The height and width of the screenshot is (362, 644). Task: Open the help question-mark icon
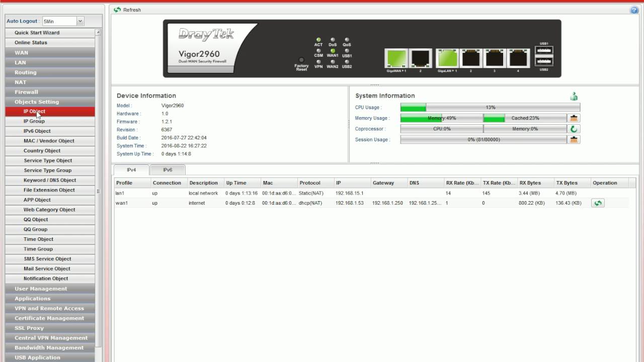pyautogui.click(x=634, y=10)
